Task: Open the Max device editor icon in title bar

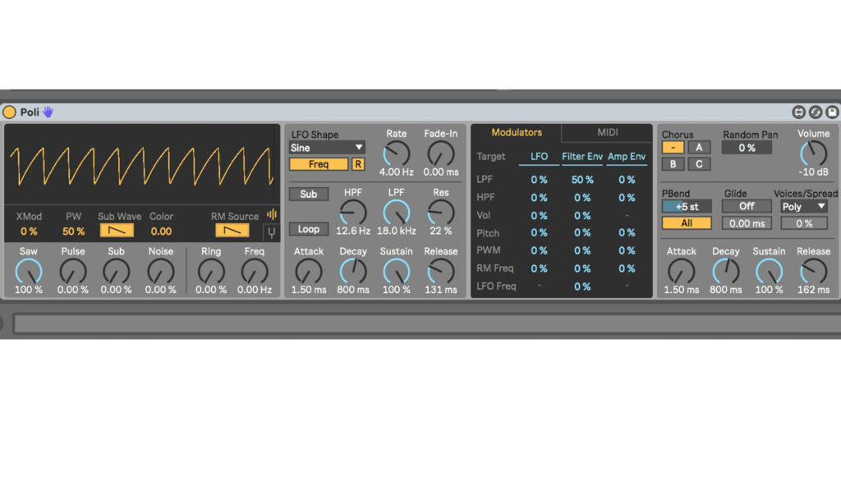Action: (798, 112)
